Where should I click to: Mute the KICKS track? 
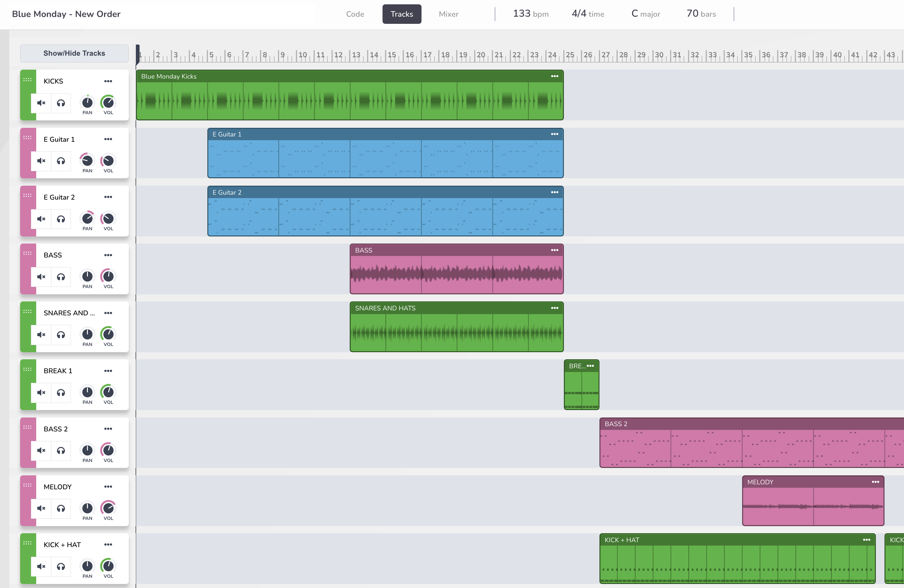coord(41,103)
